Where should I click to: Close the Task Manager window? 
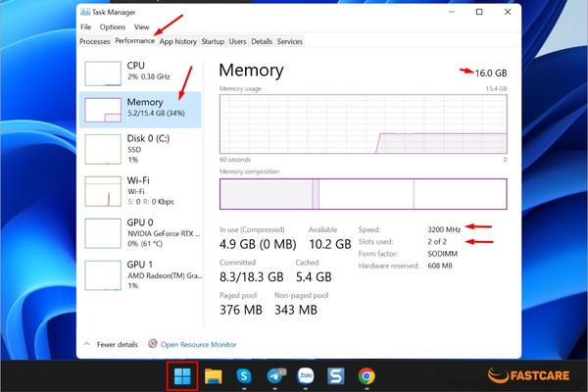point(508,12)
